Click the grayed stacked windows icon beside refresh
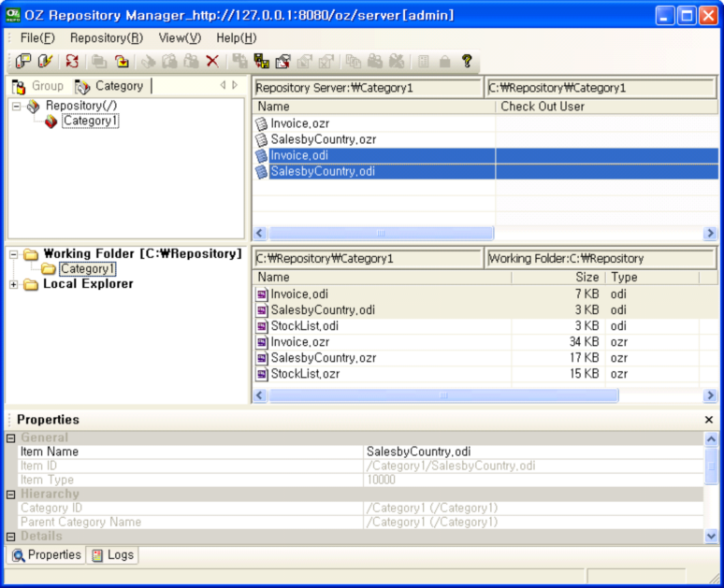This screenshot has height=588, width=724. point(99,61)
